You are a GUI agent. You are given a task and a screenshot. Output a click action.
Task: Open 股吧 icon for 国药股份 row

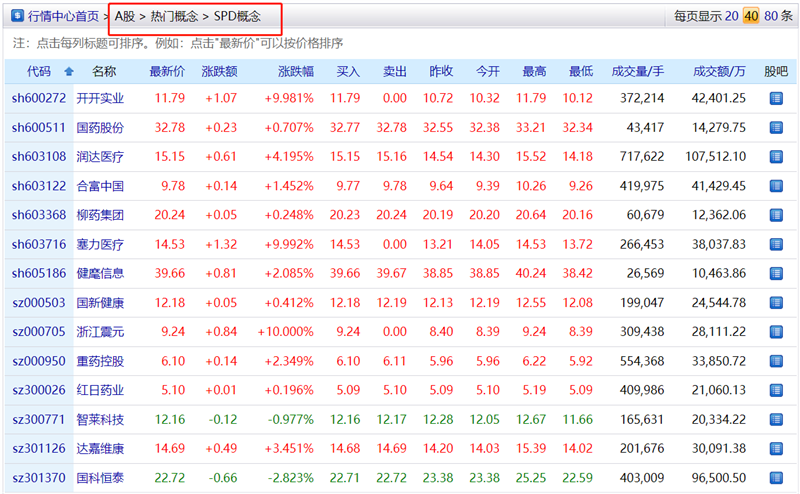[776, 127]
